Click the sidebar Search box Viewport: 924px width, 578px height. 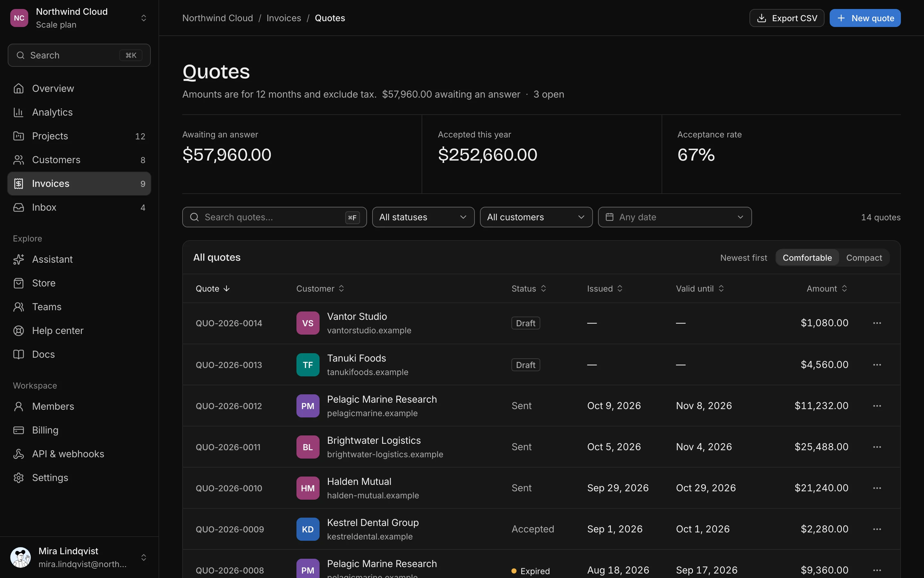pyautogui.click(x=79, y=55)
